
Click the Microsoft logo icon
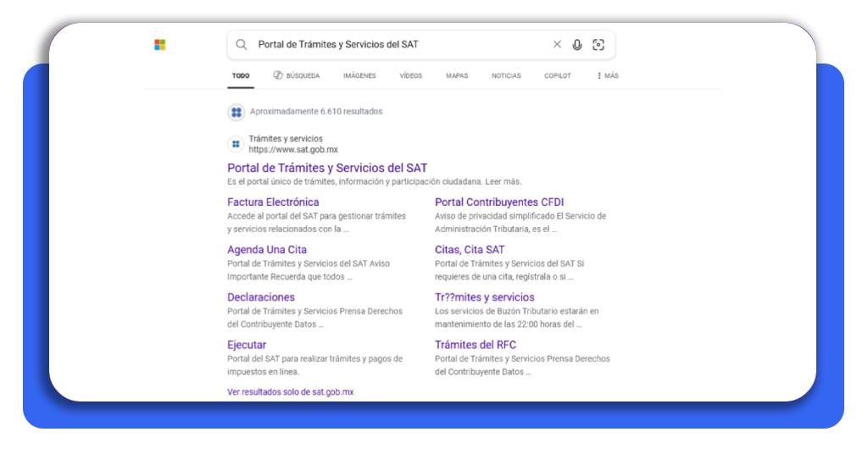160,45
